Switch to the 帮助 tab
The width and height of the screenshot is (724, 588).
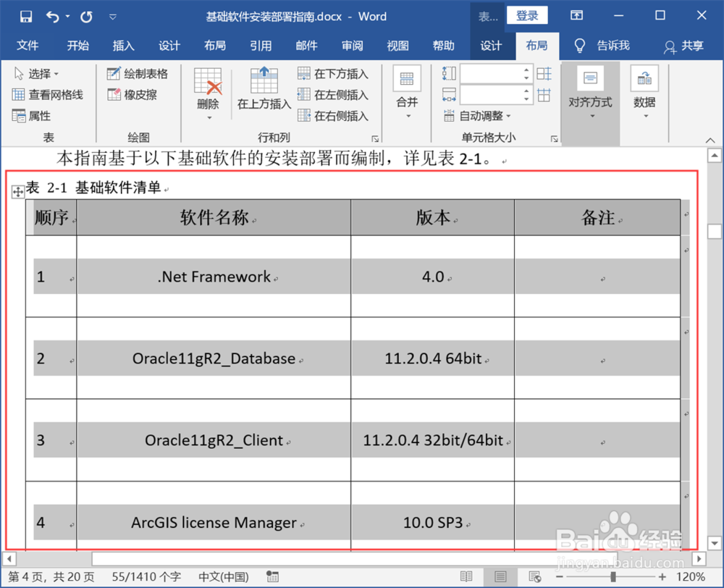coord(444,46)
